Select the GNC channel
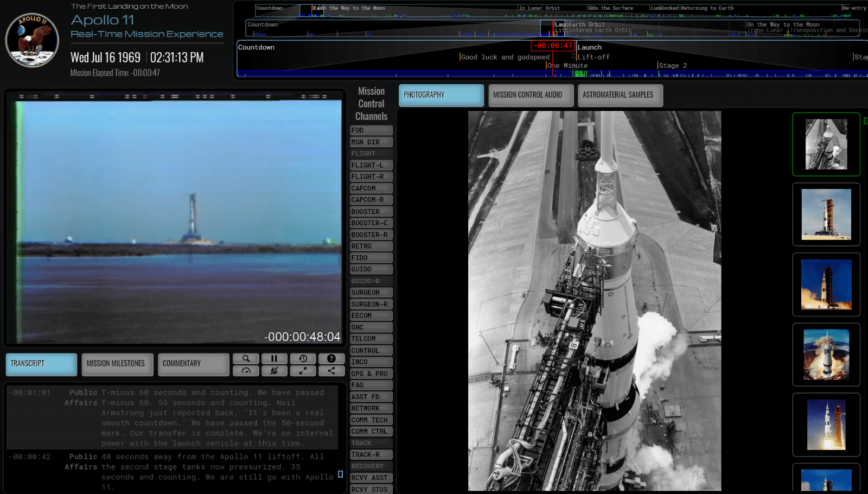This screenshot has height=494, width=868. (x=371, y=327)
